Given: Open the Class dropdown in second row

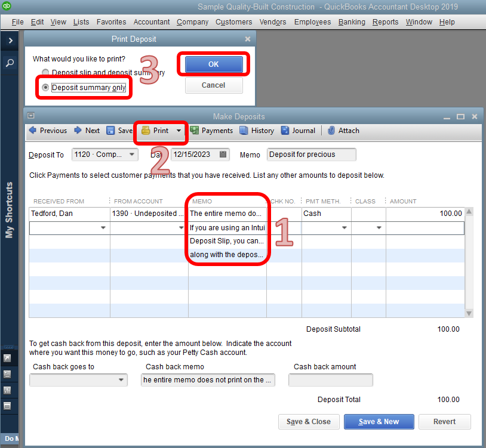Looking at the screenshot, I should [x=379, y=228].
